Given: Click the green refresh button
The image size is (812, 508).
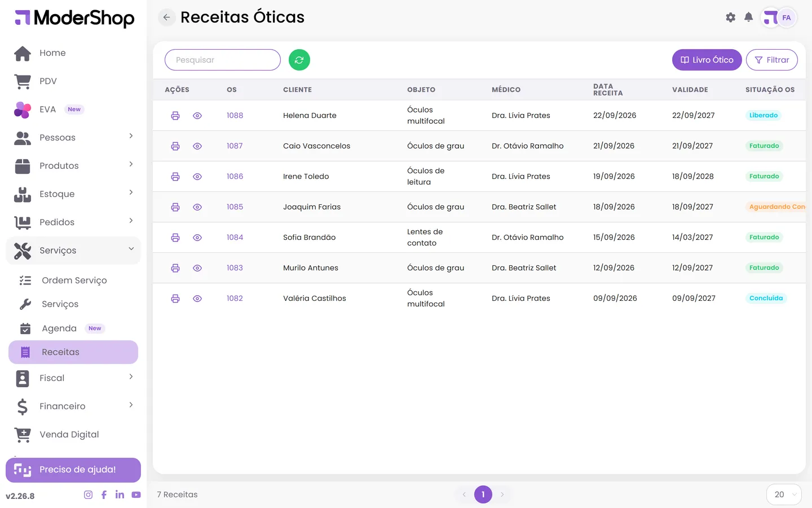Looking at the screenshot, I should (x=299, y=60).
